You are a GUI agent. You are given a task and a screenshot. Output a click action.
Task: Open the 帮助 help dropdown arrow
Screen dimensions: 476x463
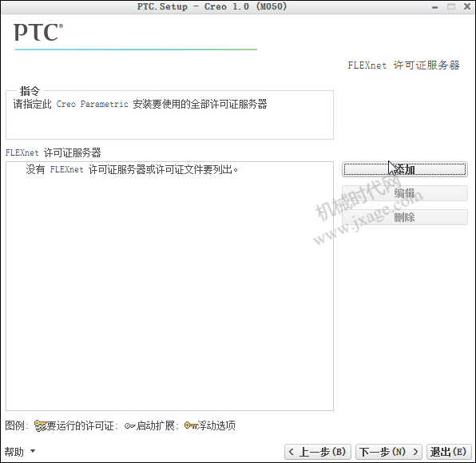(33, 451)
